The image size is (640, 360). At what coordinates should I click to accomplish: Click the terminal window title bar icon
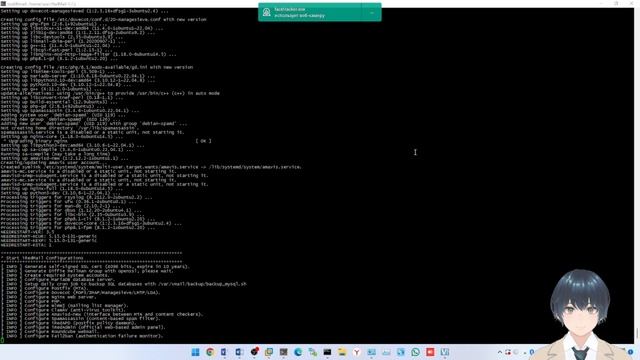coord(3,3)
